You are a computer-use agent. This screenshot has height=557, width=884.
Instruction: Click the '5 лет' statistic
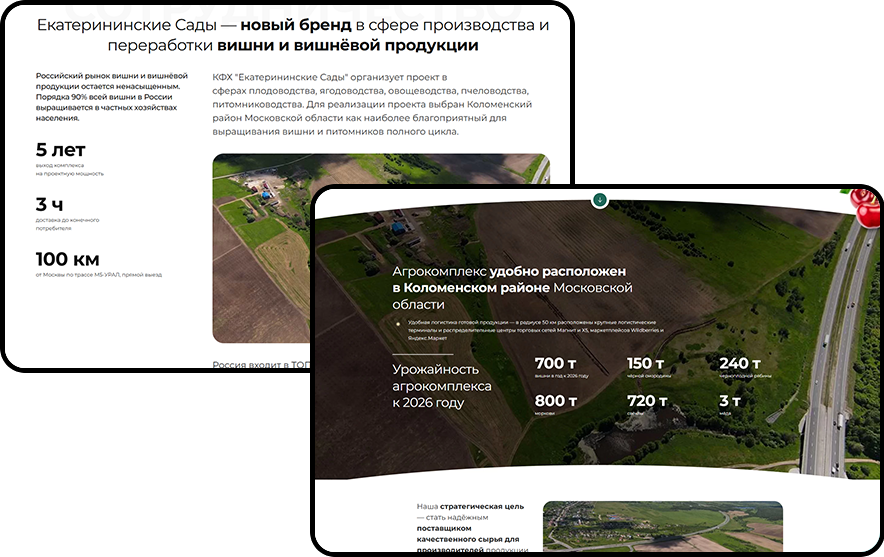(x=60, y=150)
